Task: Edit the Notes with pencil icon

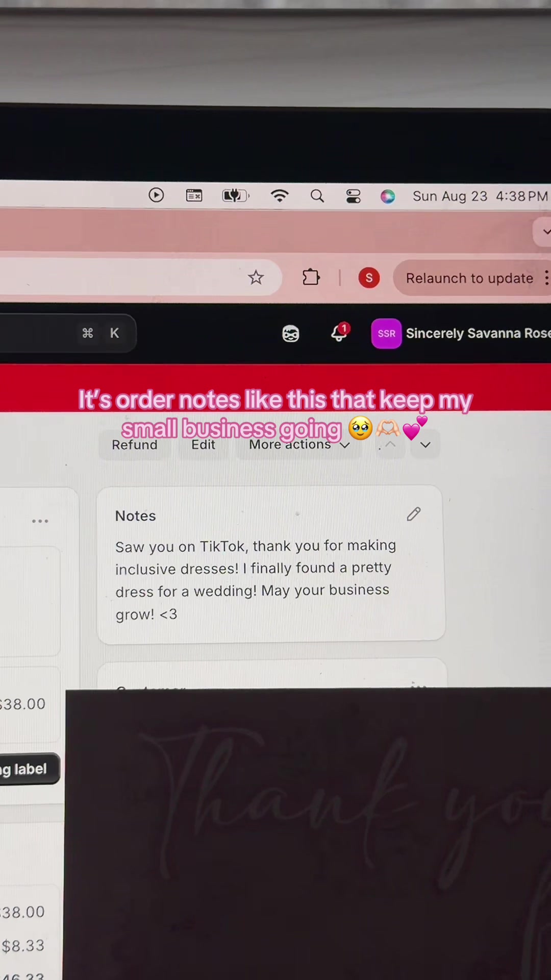Action: (x=414, y=514)
